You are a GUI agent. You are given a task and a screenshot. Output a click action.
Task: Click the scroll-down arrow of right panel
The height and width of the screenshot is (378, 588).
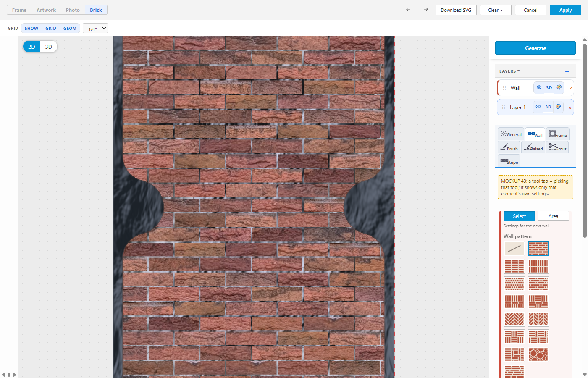coord(585,375)
